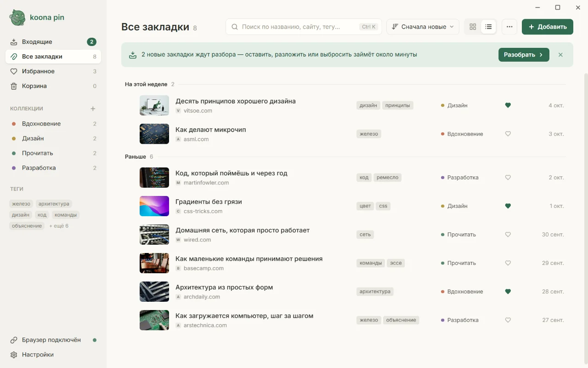The image size is (588, 368).
Task: Open the Настройки settings page
Action: pos(53,355)
